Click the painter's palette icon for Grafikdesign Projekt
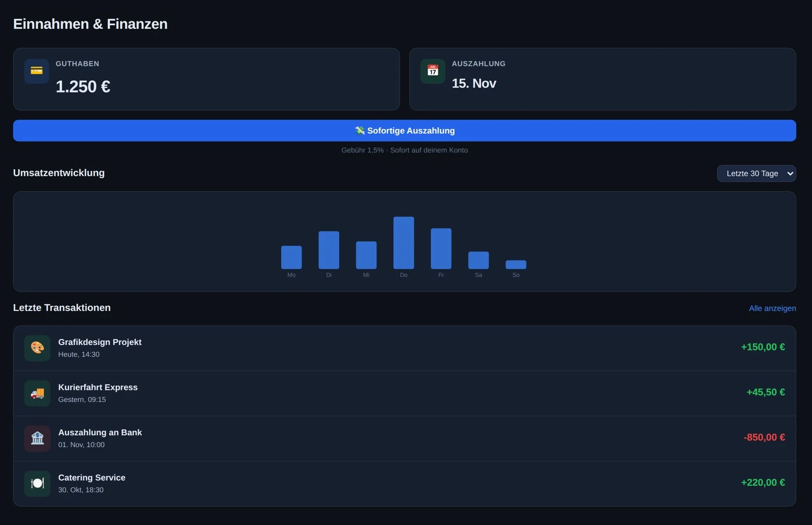 point(37,348)
